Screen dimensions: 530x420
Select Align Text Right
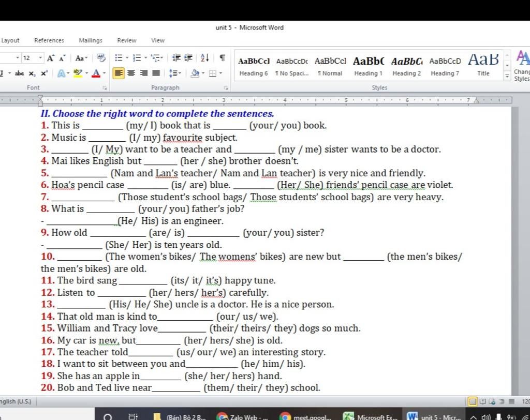(144, 73)
